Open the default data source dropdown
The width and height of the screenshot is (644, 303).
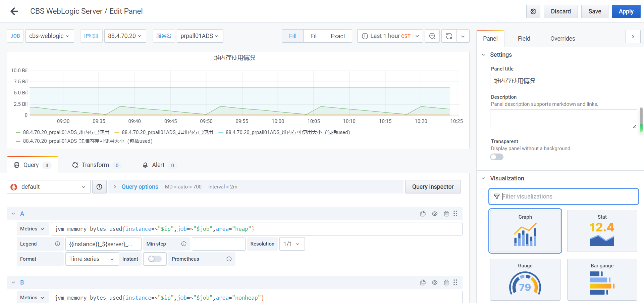(x=49, y=187)
